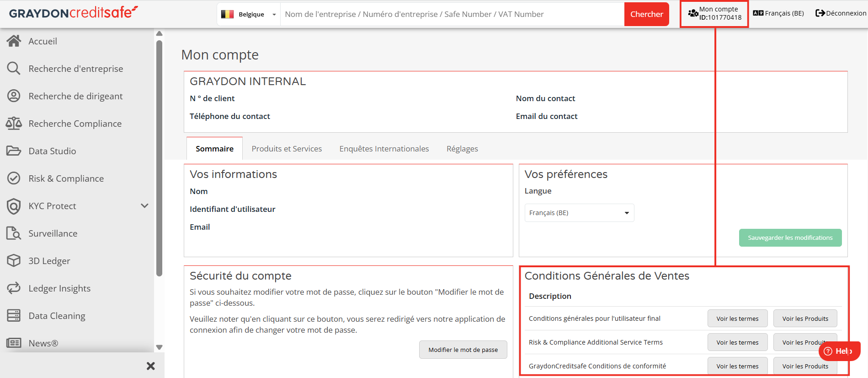Viewport: 868px width, 378px height.
Task: Click the language icon beside Français (BE)
Action: [x=758, y=13]
